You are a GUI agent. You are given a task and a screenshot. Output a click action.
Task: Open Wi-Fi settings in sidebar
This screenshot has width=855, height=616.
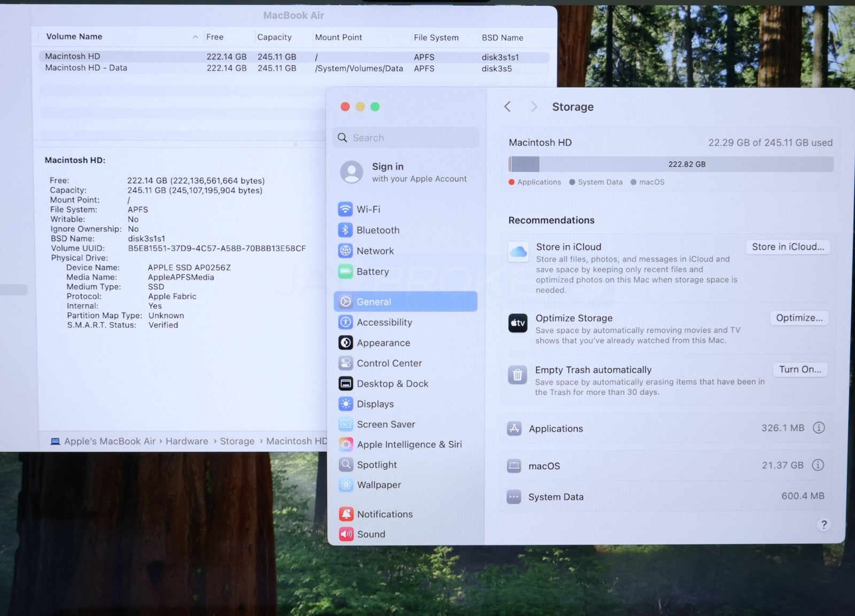coord(368,209)
